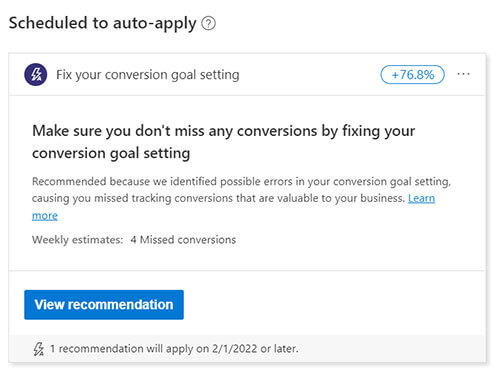This screenshot has height=371, width=500.
Task: Open the Learn more link
Action: [233, 207]
